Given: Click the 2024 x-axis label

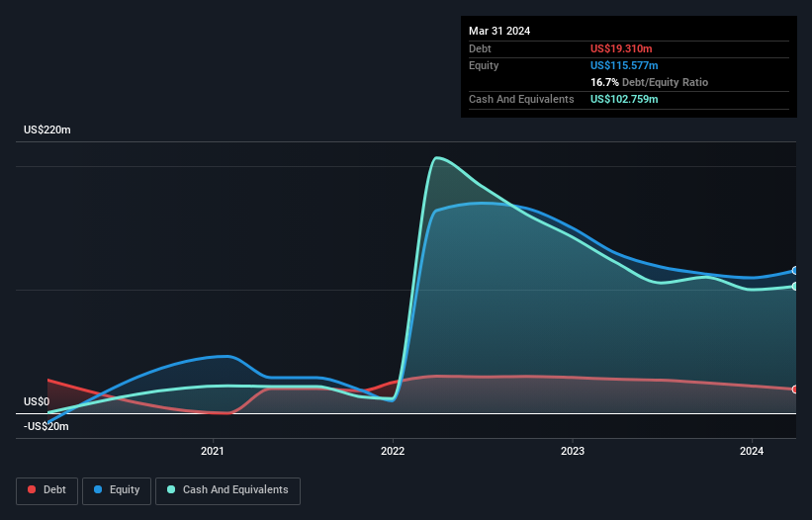Looking at the screenshot, I should [x=752, y=451].
